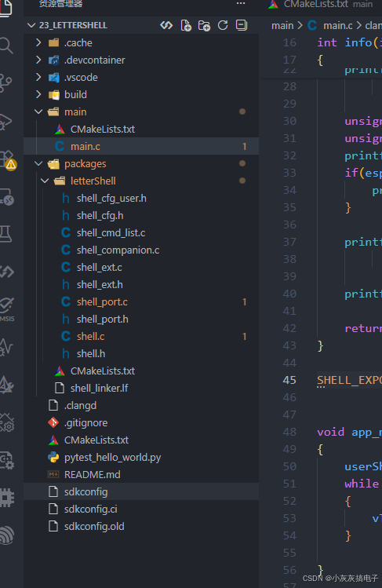Open the Run and Debug view
The image size is (382, 588).
point(5,122)
